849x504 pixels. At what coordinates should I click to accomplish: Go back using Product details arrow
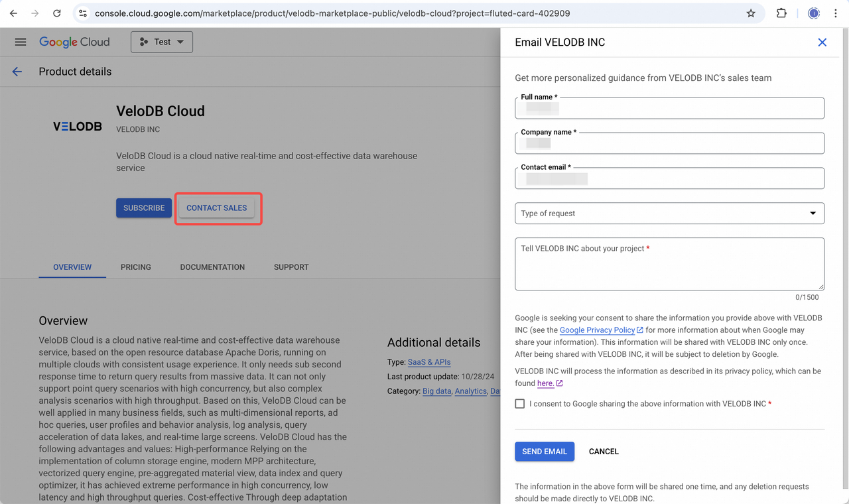(17, 72)
